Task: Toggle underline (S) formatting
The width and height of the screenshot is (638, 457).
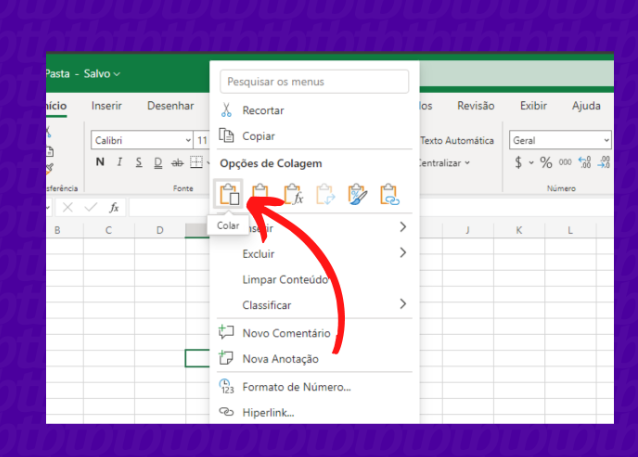Action: point(139,163)
